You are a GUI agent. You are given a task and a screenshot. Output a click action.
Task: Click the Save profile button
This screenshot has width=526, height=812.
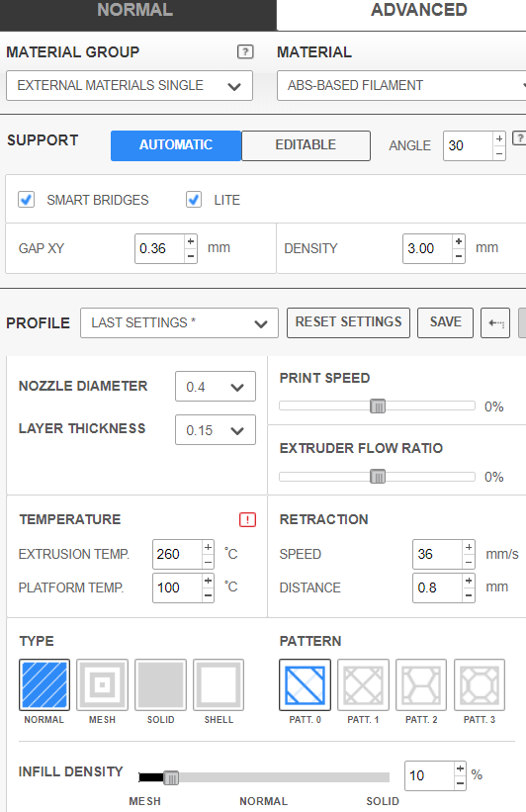(445, 322)
